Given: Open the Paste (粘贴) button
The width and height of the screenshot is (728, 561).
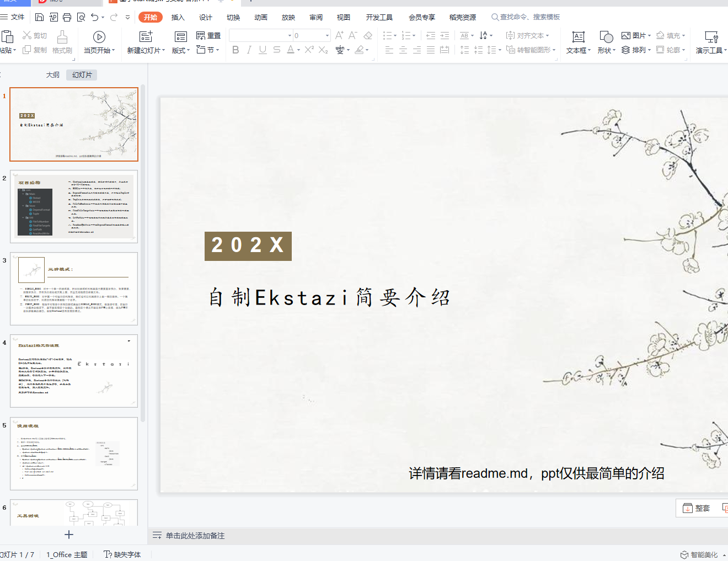Looking at the screenshot, I should click(8, 42).
